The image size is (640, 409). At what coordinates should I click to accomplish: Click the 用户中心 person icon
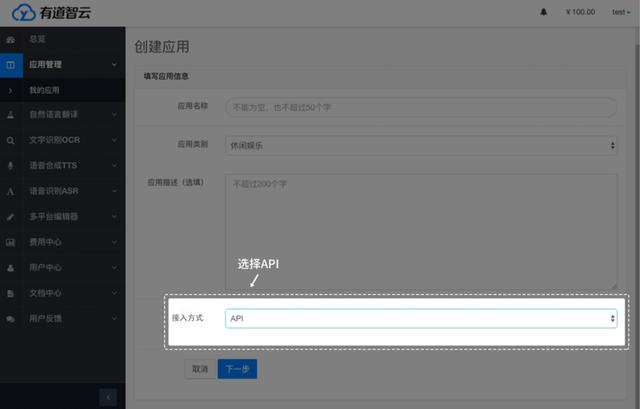point(10,268)
